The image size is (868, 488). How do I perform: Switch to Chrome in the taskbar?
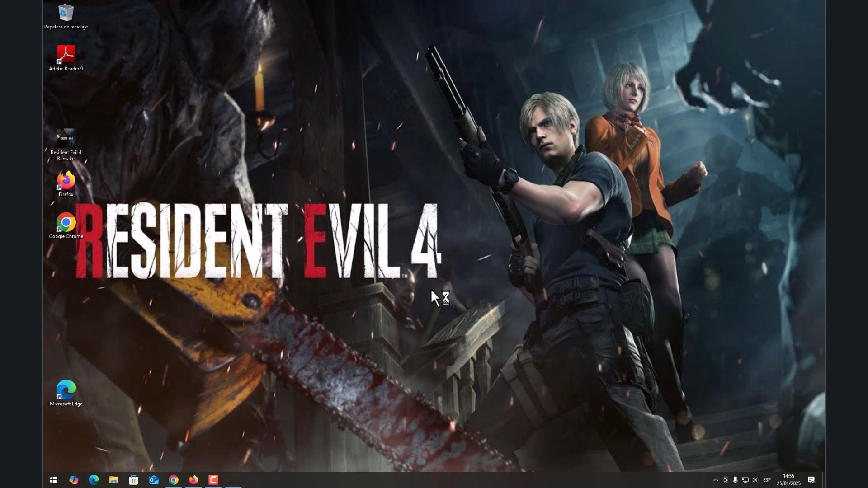point(174,480)
